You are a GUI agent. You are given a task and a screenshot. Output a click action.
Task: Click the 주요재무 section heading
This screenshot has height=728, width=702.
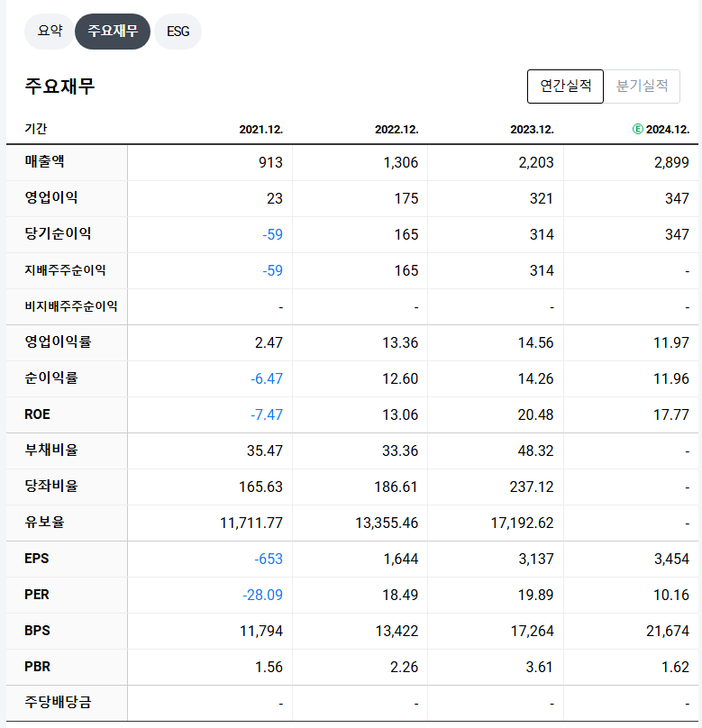(x=59, y=86)
